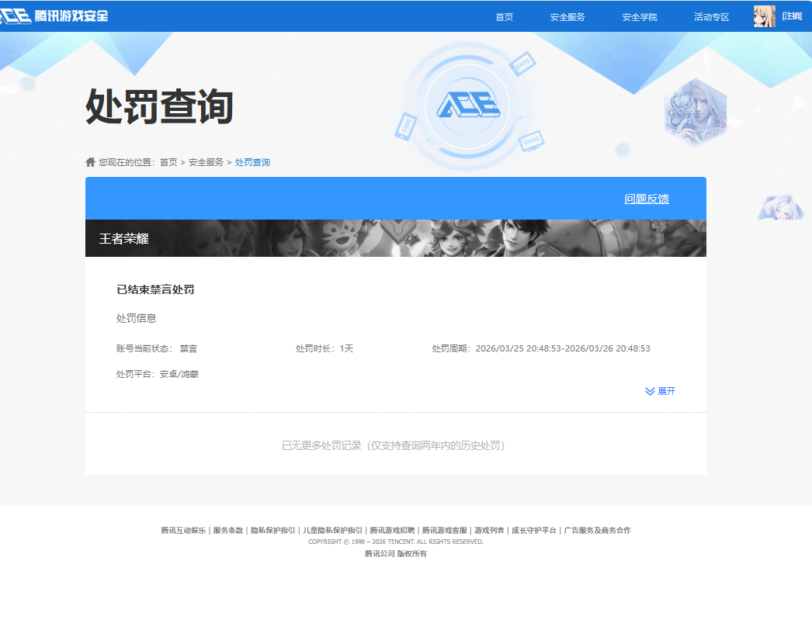The image size is (812, 644).
Task: Open the 成长守护平台 footer link
Action: (534, 530)
